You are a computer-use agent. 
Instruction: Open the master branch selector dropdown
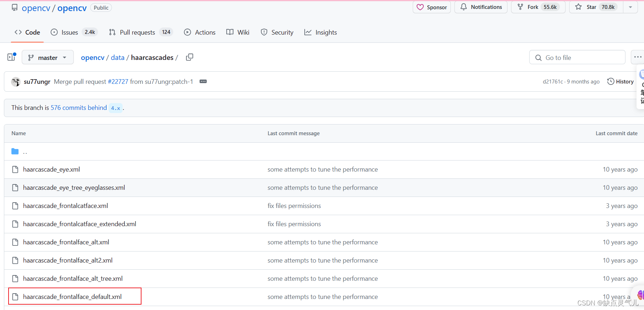click(48, 57)
